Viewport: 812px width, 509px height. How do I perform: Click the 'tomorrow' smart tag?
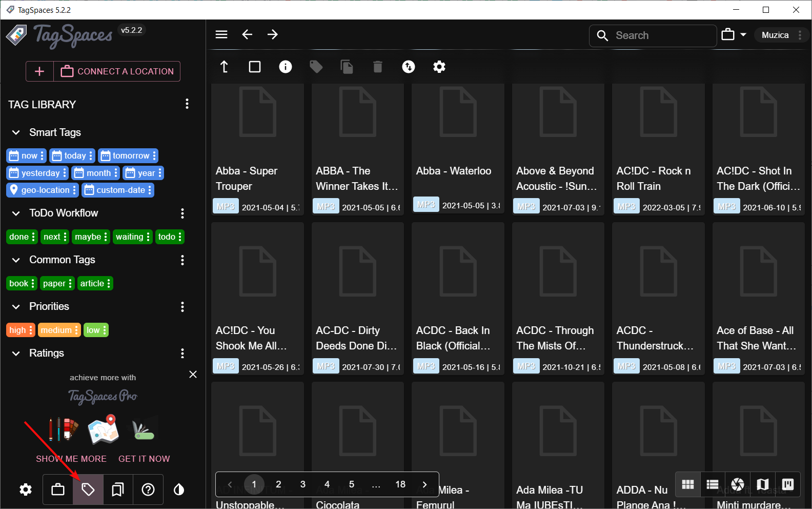pos(128,155)
